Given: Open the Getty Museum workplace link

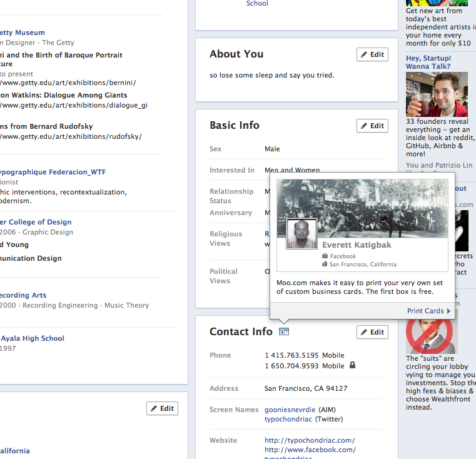Looking at the screenshot, I should [23, 33].
